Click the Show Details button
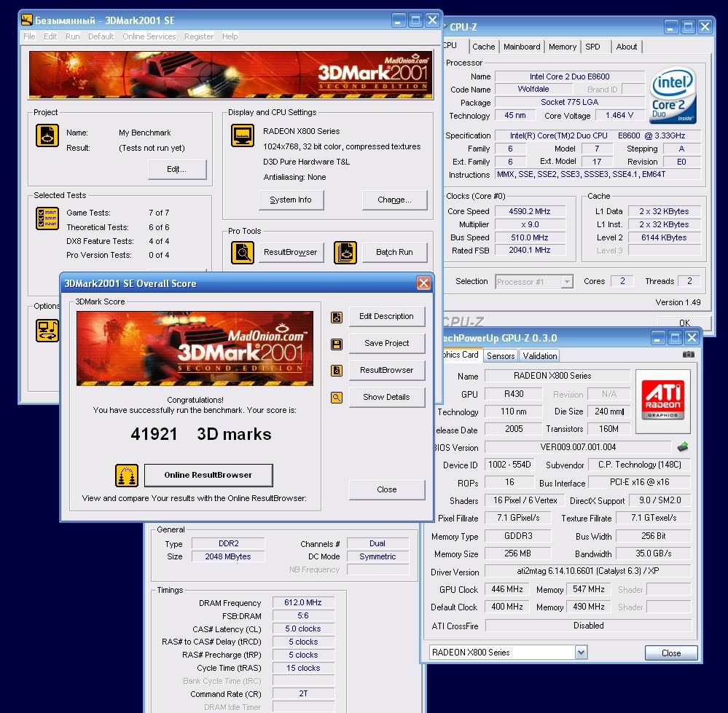This screenshot has height=713, width=728. click(x=387, y=397)
